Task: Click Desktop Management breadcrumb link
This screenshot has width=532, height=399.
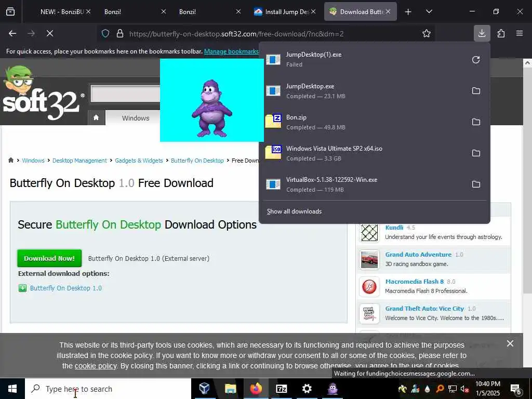Action: [79, 161]
